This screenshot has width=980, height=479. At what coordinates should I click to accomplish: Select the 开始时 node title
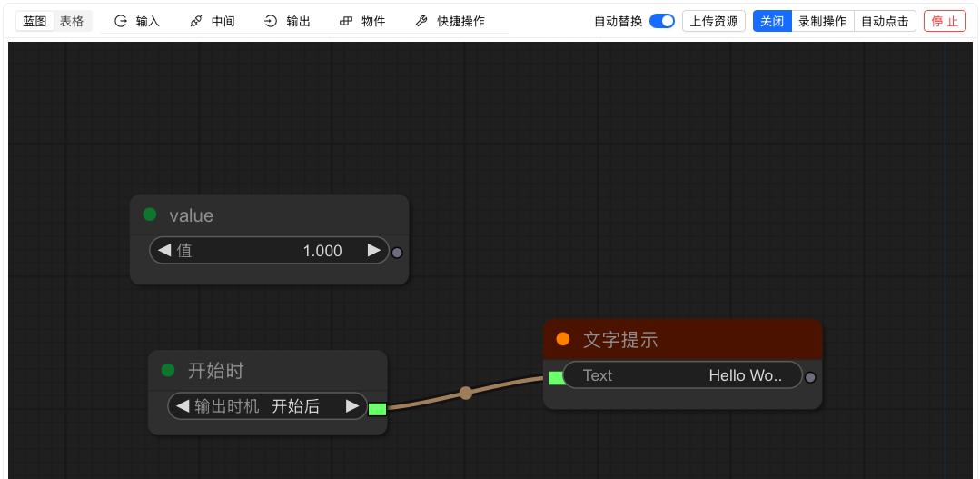pos(215,372)
